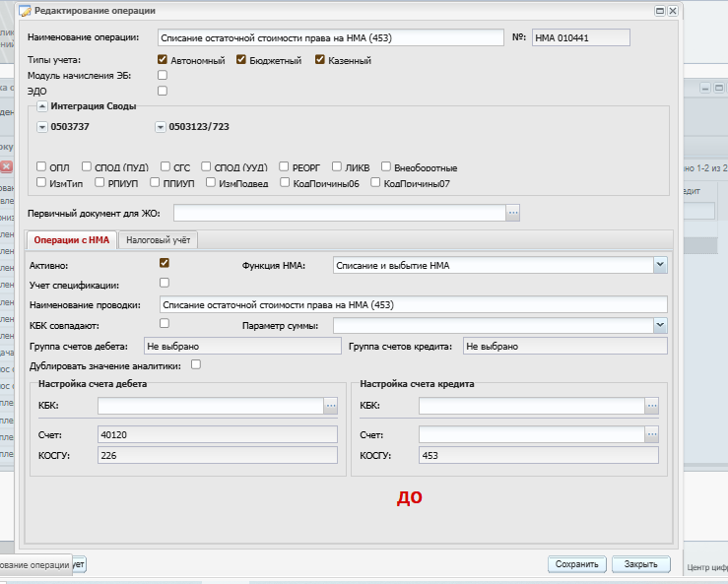Maximize the Редактирование операции dialog
This screenshot has height=584, width=728.
point(660,11)
